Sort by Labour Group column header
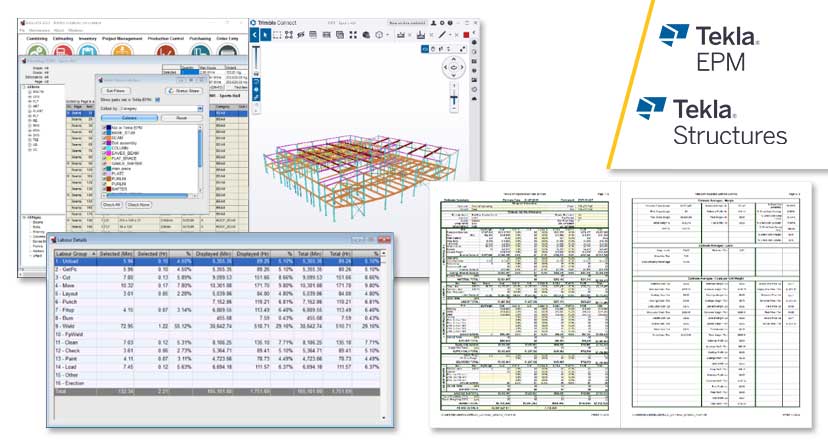Viewport: 828px width, 442px height. click(76, 254)
